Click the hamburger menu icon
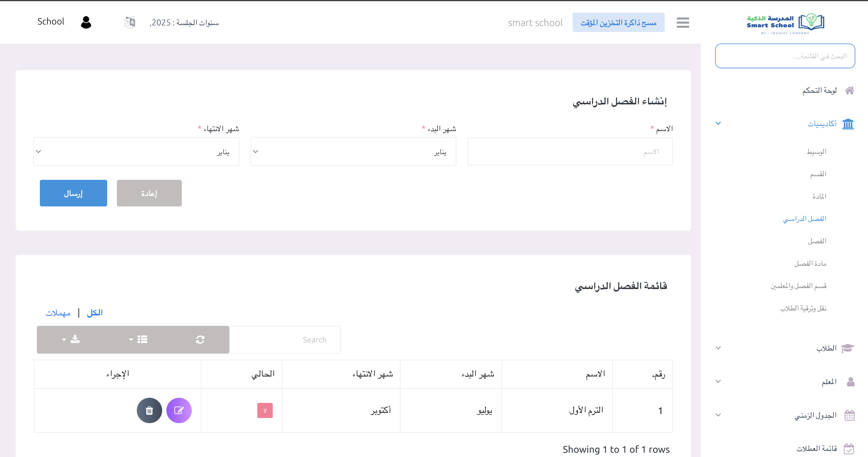 click(683, 23)
